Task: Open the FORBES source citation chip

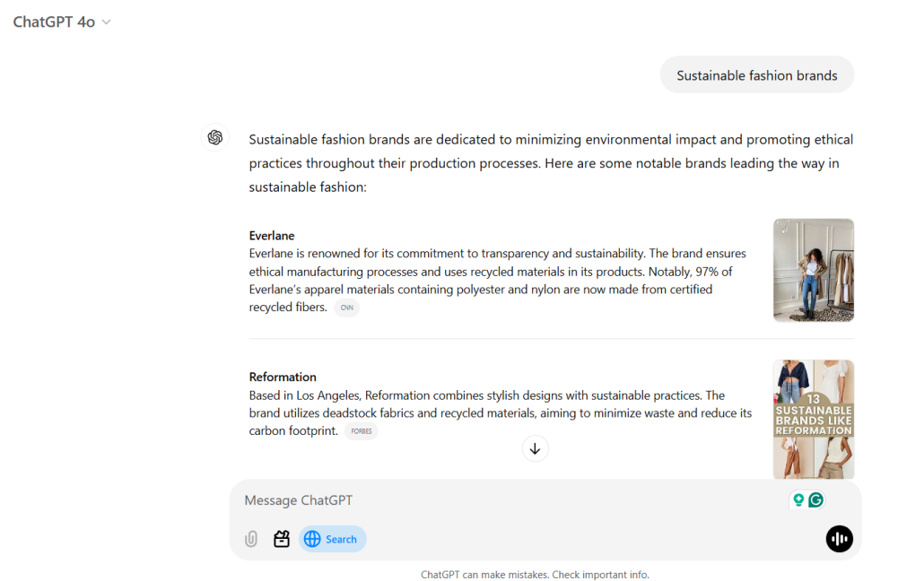Action: 362,431
